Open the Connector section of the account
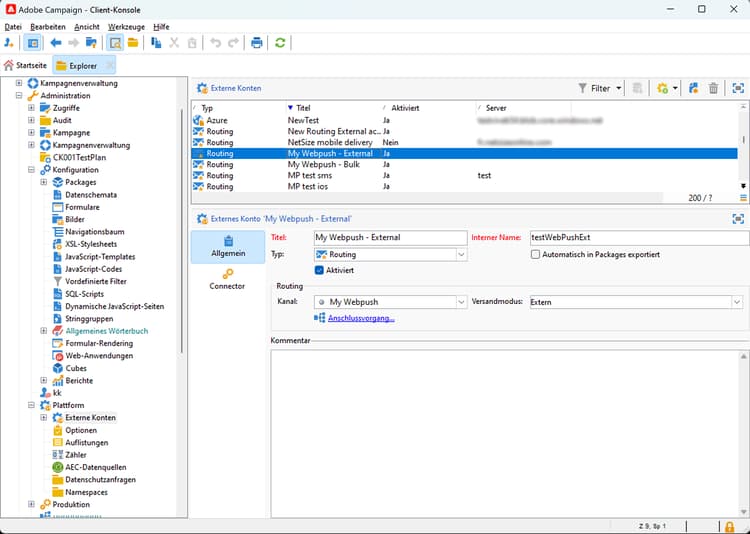 tap(227, 279)
